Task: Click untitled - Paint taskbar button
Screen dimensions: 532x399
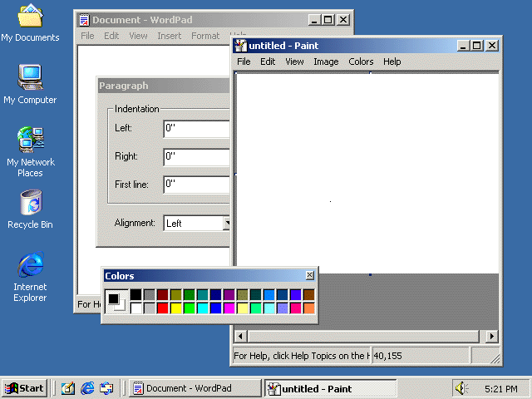Action: [331, 388]
